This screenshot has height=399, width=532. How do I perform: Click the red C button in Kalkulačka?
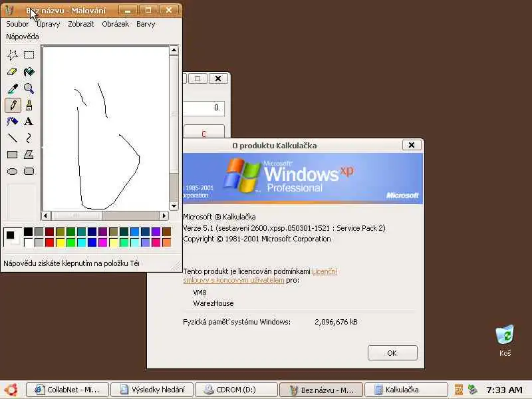pyautogui.click(x=204, y=132)
